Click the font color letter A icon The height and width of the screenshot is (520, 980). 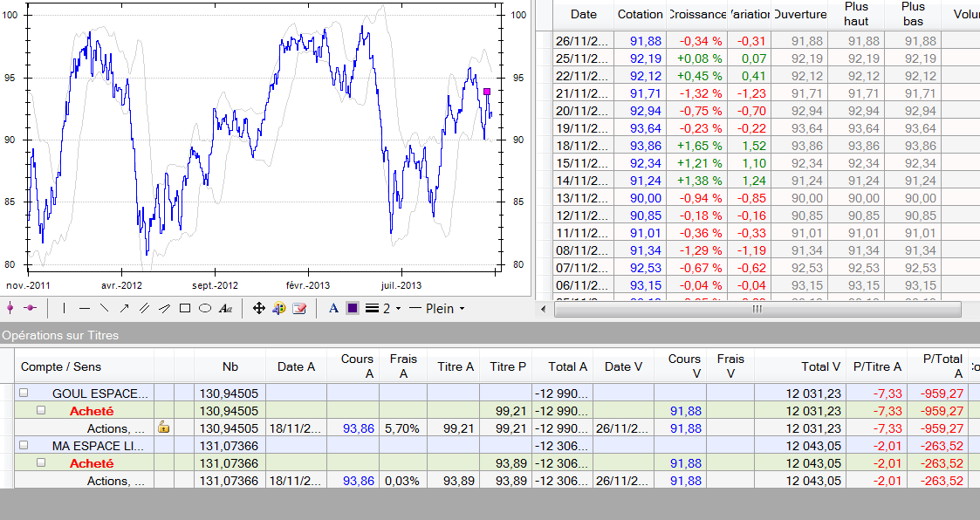pyautogui.click(x=333, y=308)
